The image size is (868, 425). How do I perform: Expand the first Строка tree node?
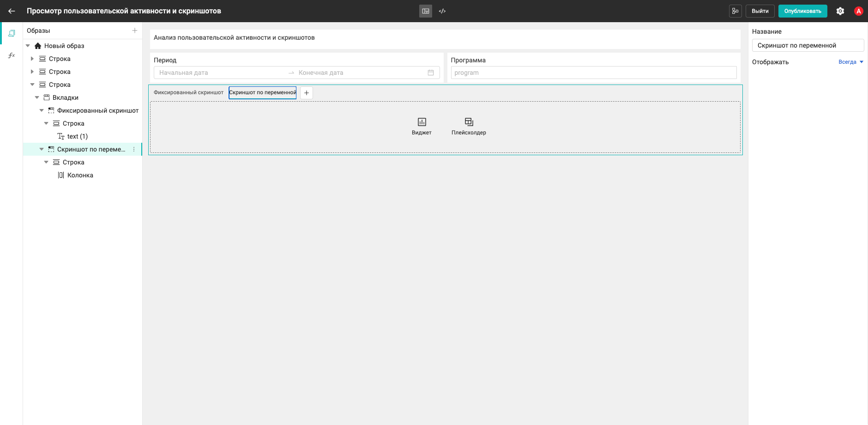click(x=32, y=59)
